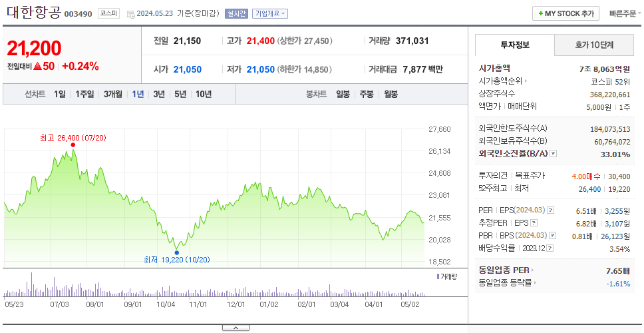644x333 pixels.
Task: Add the stock via MY STOCK 추가
Action: click(565, 13)
